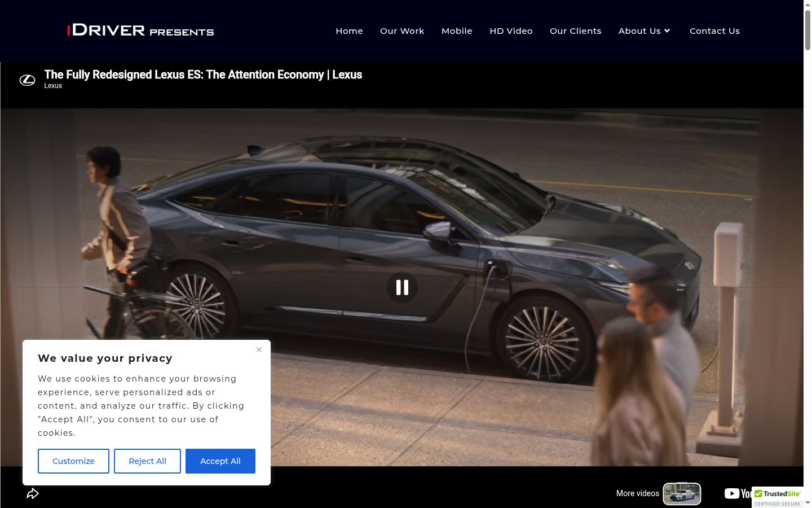Screen dimensions: 812x508
Task: Open the More videos thumbnail
Action: point(682,494)
